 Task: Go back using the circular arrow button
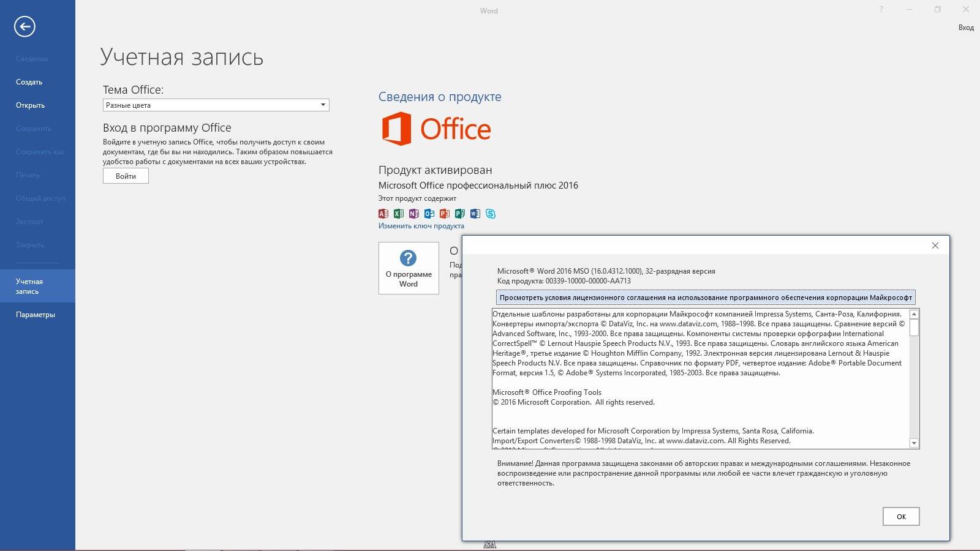coord(24,26)
